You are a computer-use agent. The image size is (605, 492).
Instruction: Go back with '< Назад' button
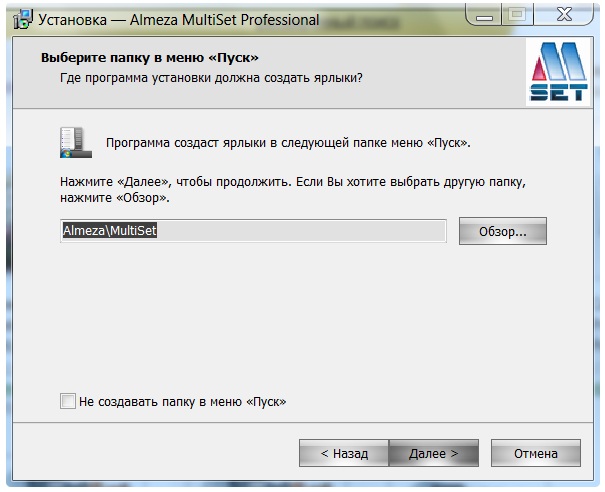344,453
